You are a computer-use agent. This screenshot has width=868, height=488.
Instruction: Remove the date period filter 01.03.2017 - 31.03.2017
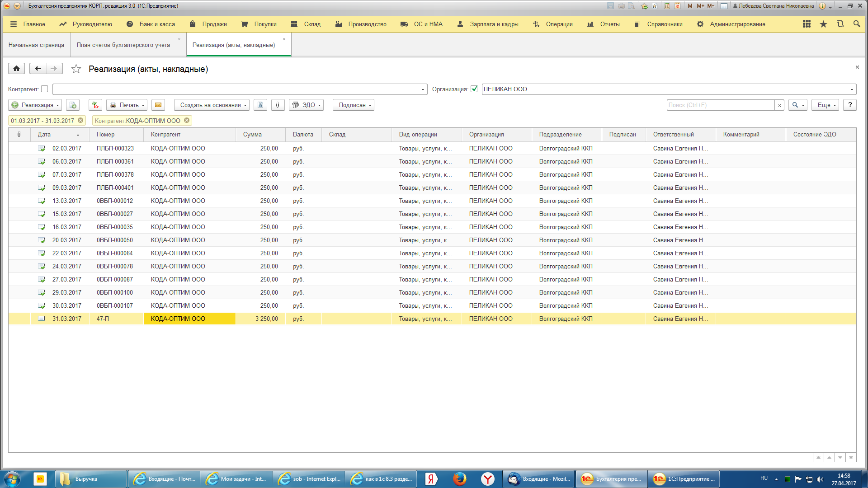[x=80, y=121]
